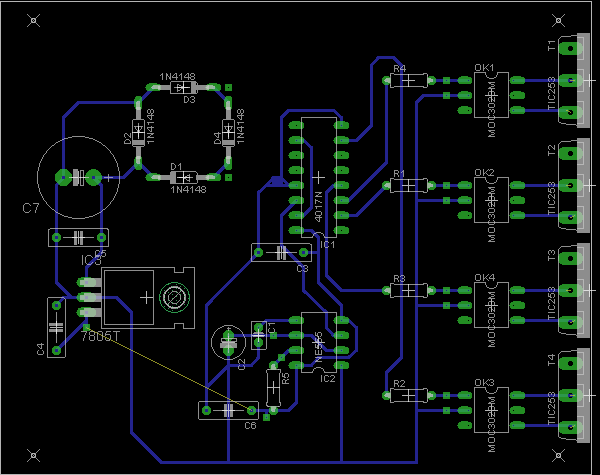
Task: Select triac T1 top pad
Action: click(571, 49)
